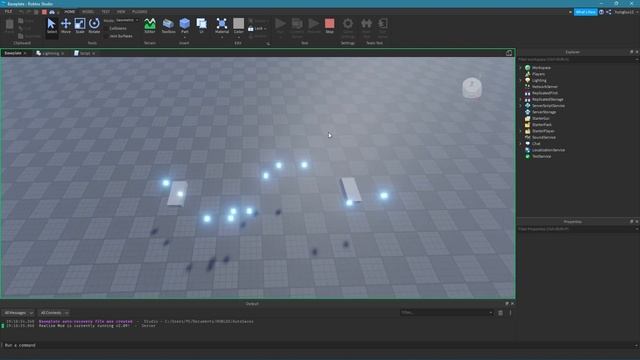Viewport: 640px width, 360px height.
Task: Open the Toolbox
Action: (168, 26)
